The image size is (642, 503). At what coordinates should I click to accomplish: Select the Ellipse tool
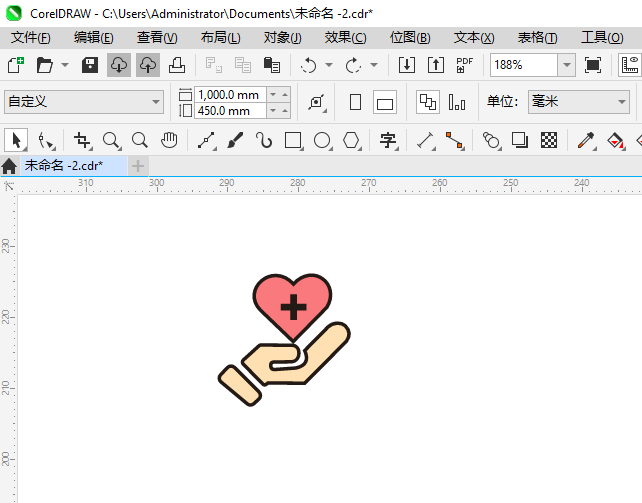coord(323,140)
